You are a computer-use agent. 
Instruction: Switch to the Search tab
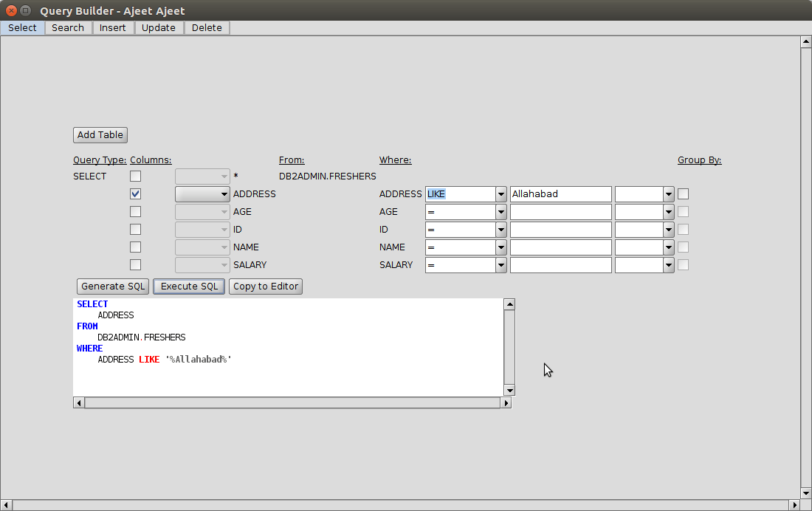click(67, 27)
